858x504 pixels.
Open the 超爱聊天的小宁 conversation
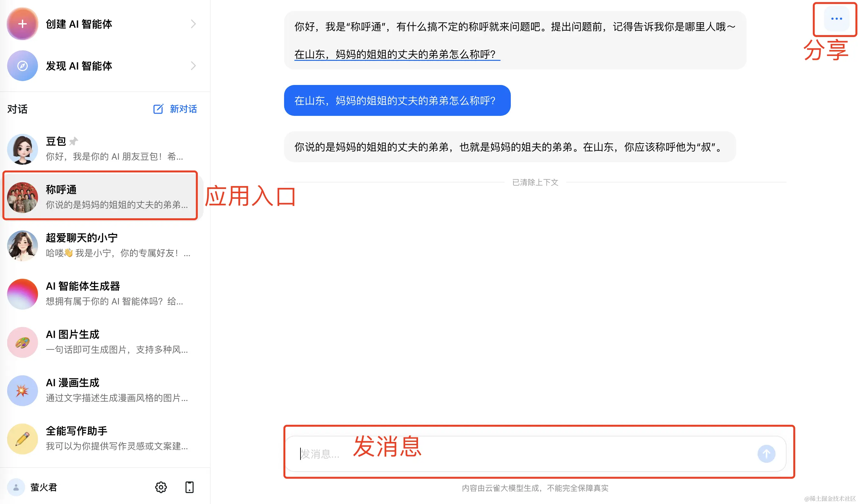coord(101,245)
